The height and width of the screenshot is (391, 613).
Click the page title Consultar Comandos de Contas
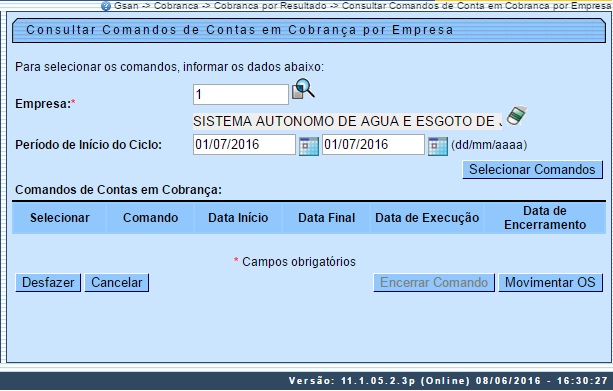(x=240, y=30)
